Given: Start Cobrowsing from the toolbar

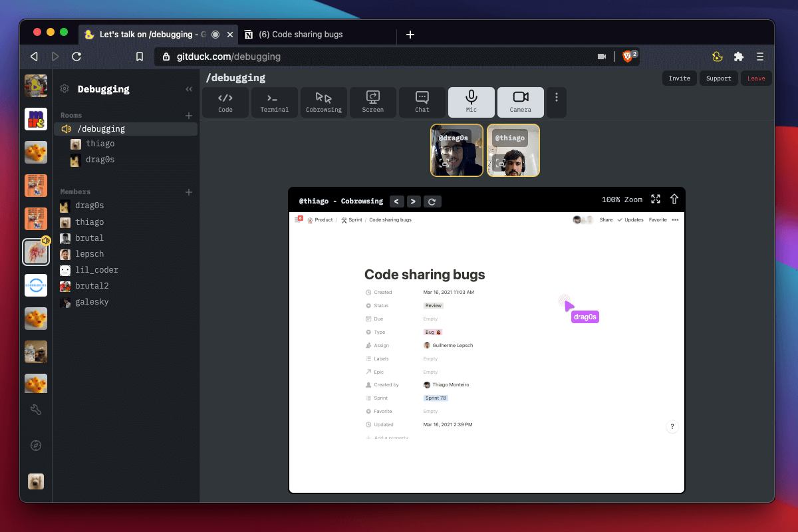Looking at the screenshot, I should pyautogui.click(x=324, y=102).
